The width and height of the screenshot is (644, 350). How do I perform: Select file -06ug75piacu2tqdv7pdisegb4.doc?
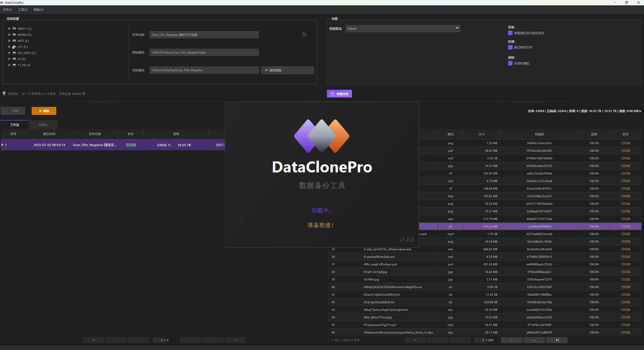[485, 310]
